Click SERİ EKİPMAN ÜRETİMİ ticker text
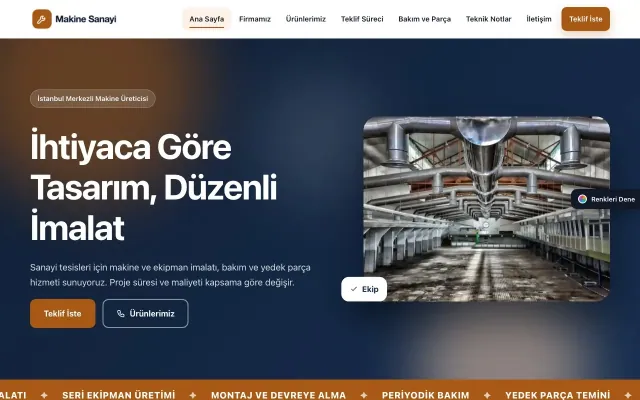The height and width of the screenshot is (400, 640). (x=118, y=395)
